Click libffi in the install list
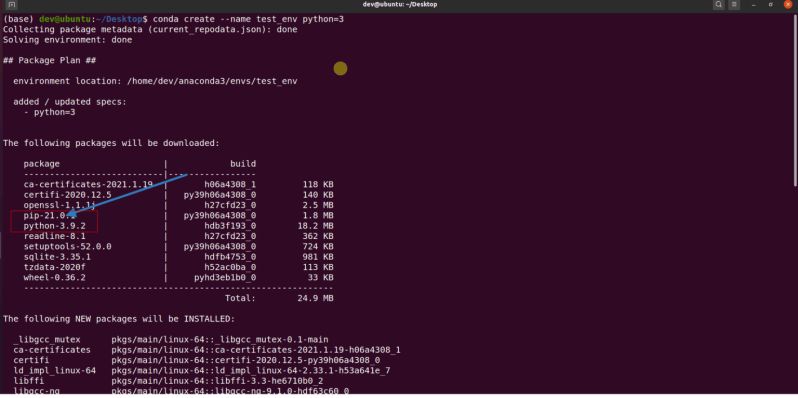The width and height of the screenshot is (798, 398). coord(28,381)
